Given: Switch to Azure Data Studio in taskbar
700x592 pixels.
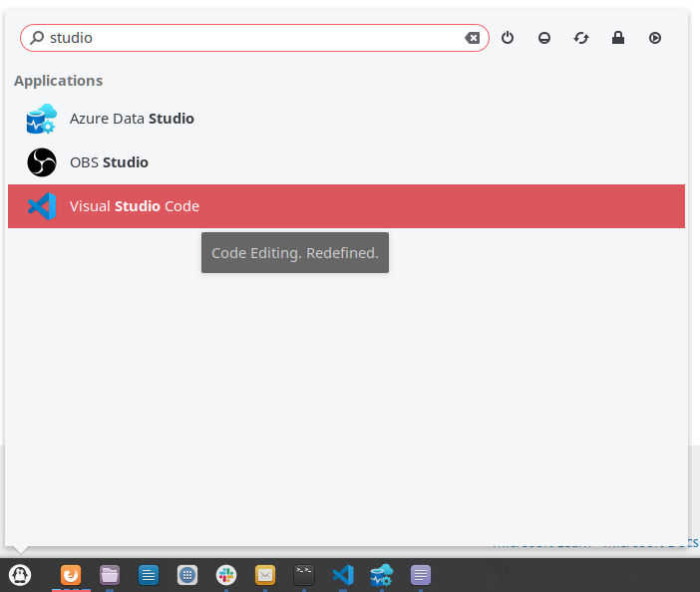Looking at the screenshot, I should [x=382, y=575].
